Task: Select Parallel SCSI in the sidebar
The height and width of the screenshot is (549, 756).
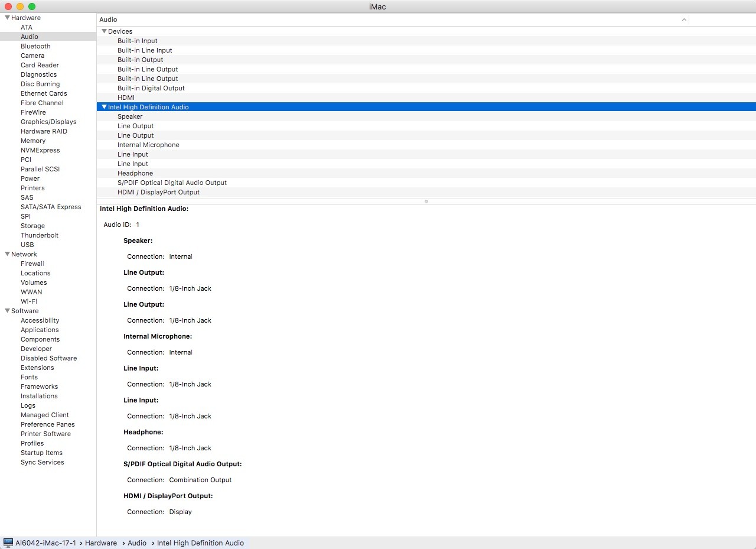Action: (40, 169)
